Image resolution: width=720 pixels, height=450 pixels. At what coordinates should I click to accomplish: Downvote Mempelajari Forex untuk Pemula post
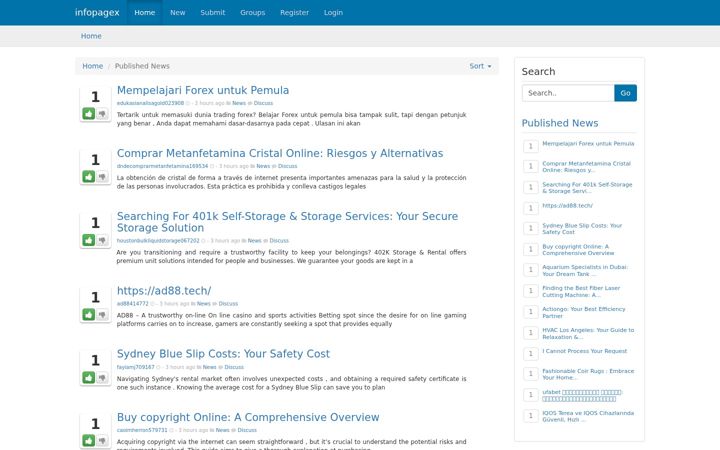pos(102,113)
